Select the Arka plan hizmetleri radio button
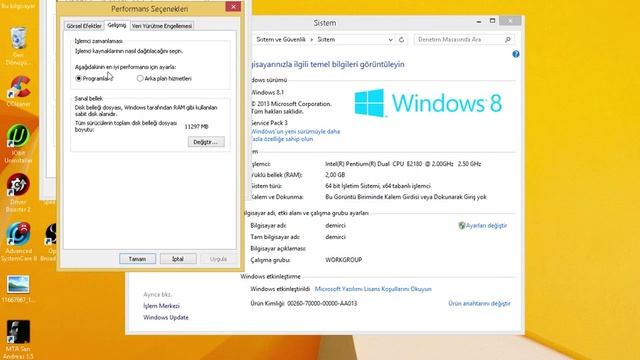Image resolution: width=640 pixels, height=360 pixels. [x=140, y=78]
